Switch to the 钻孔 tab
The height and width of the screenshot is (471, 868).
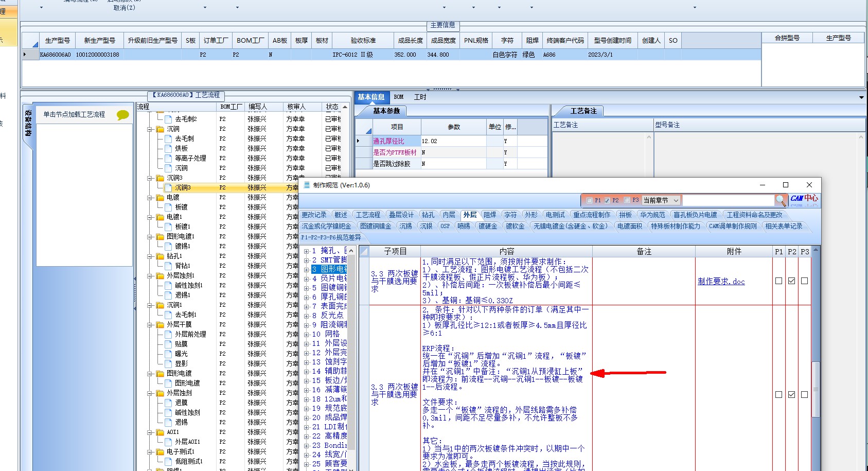[x=428, y=215]
